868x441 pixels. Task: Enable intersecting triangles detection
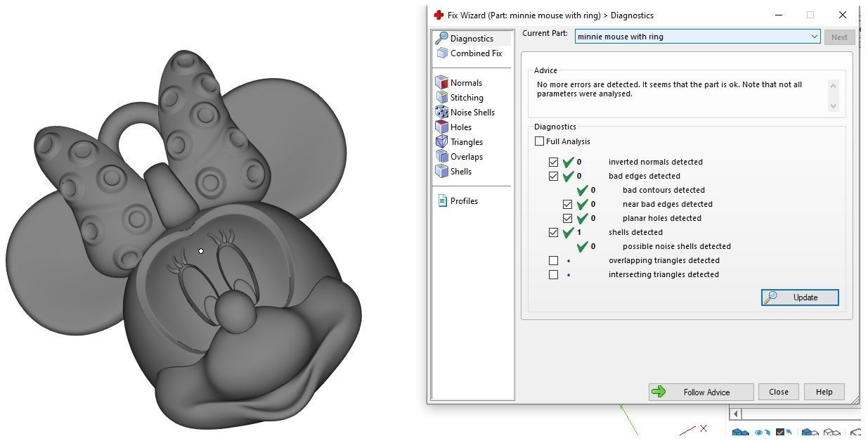point(553,274)
